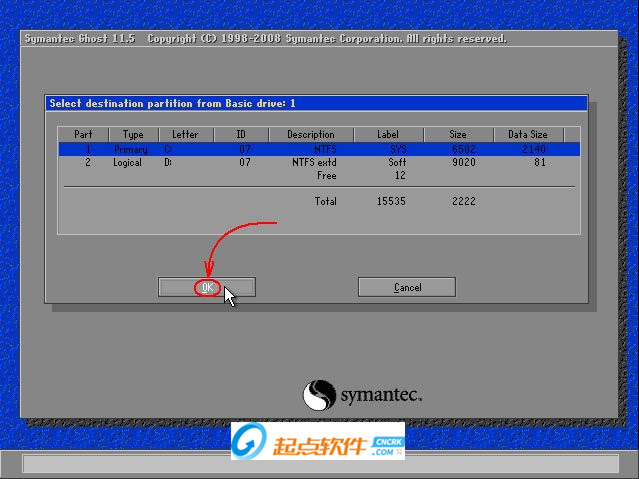The height and width of the screenshot is (479, 639).
Task: Click the bottom status bar field
Action: tap(321, 464)
